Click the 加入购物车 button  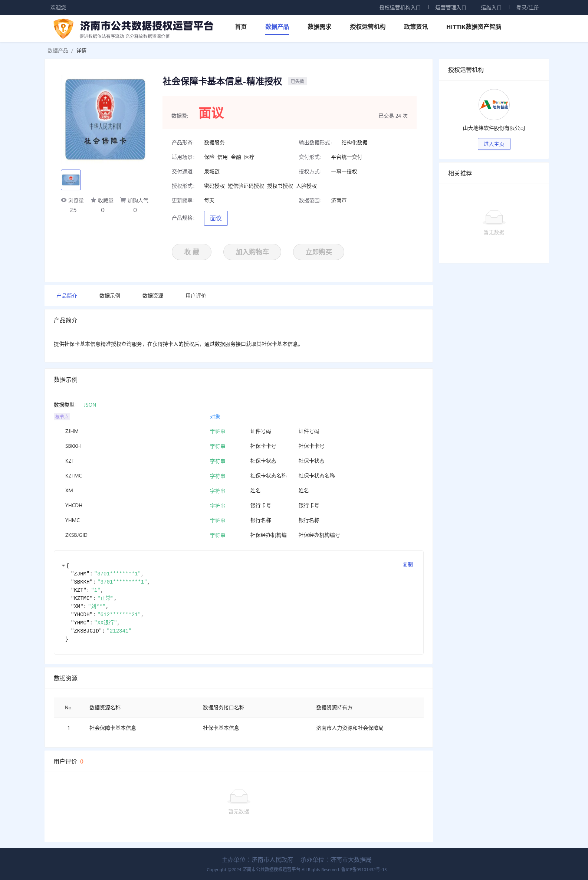[252, 252]
